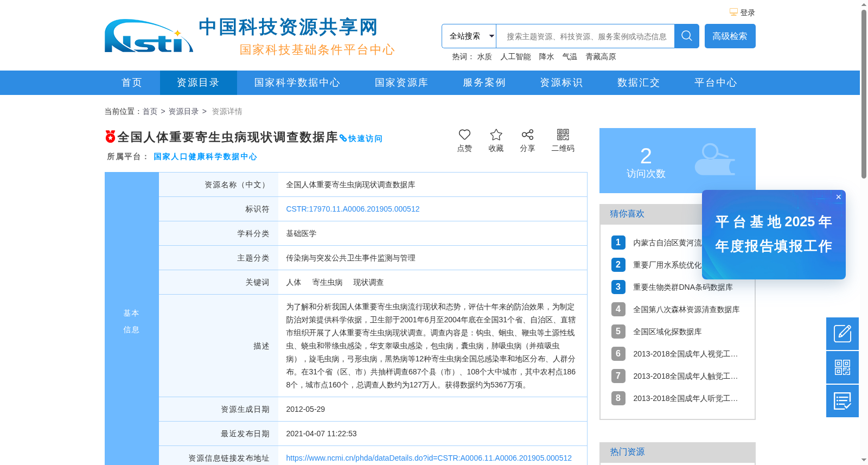Viewport: 868px width, 465px height.
Task: Open the 全站搜索 scope dropdown
Action: (469, 36)
